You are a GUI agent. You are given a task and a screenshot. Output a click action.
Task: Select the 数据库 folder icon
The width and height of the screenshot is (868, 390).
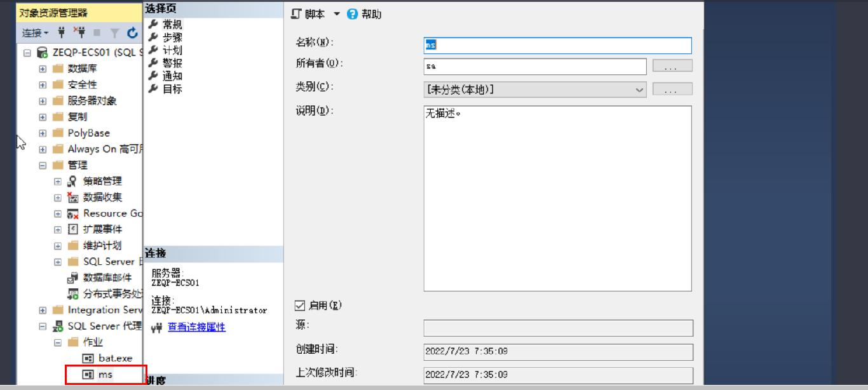click(58, 69)
